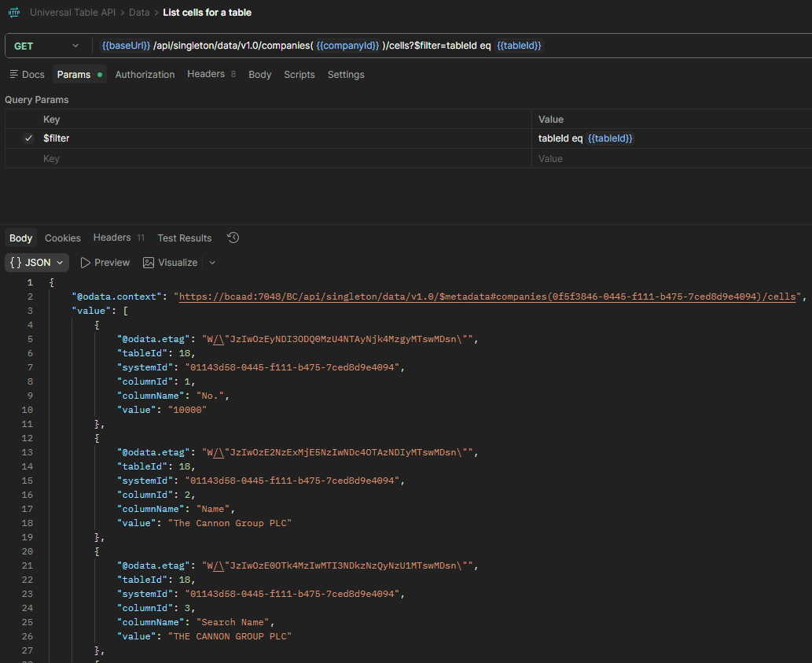The image size is (812, 663).
Task: Click the Data breadcrumb folder
Action: pos(139,13)
